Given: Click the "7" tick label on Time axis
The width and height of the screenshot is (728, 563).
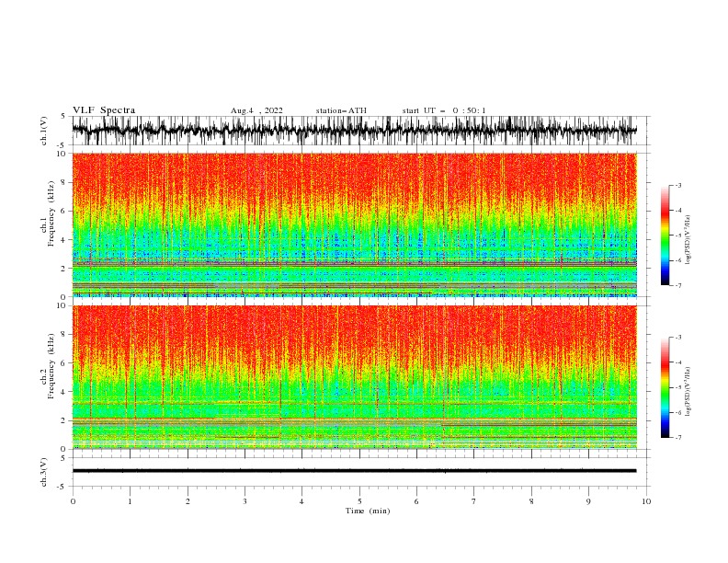Looking at the screenshot, I should click(x=474, y=501).
